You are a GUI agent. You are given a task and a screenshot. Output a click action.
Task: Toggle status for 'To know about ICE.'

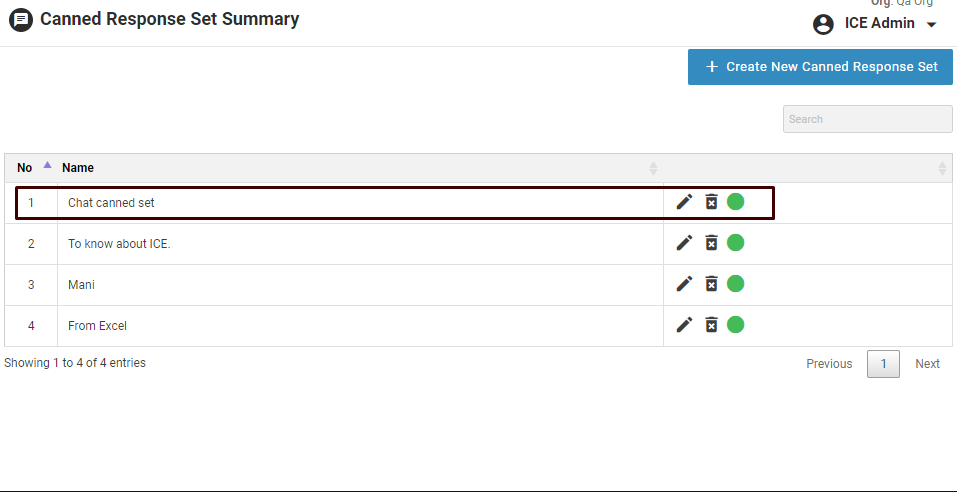(736, 243)
